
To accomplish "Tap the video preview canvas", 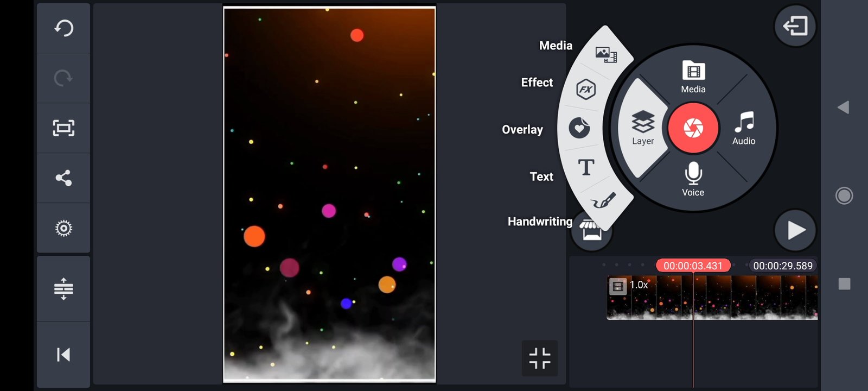I will click(329, 194).
